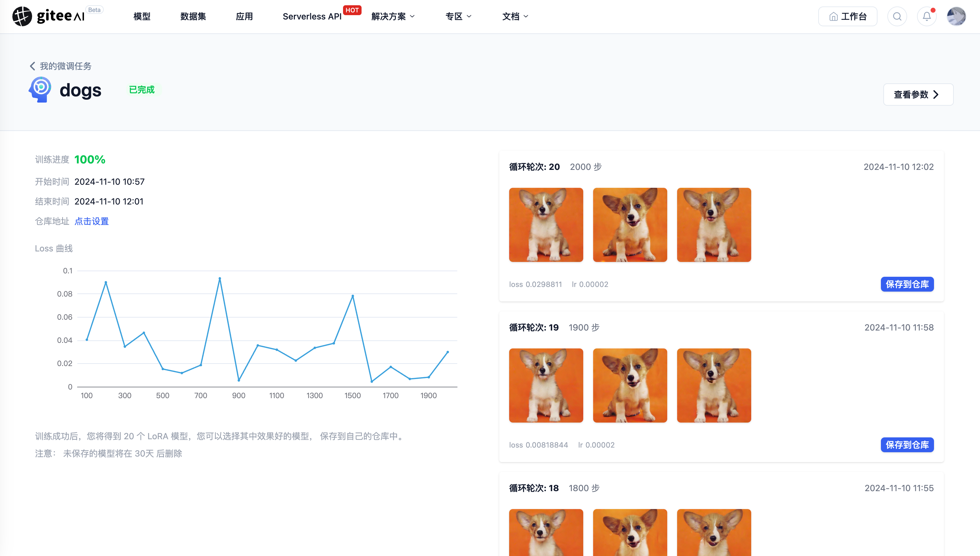The height and width of the screenshot is (556, 980).
Task: Open the search magnifier icon
Action: click(x=897, y=16)
